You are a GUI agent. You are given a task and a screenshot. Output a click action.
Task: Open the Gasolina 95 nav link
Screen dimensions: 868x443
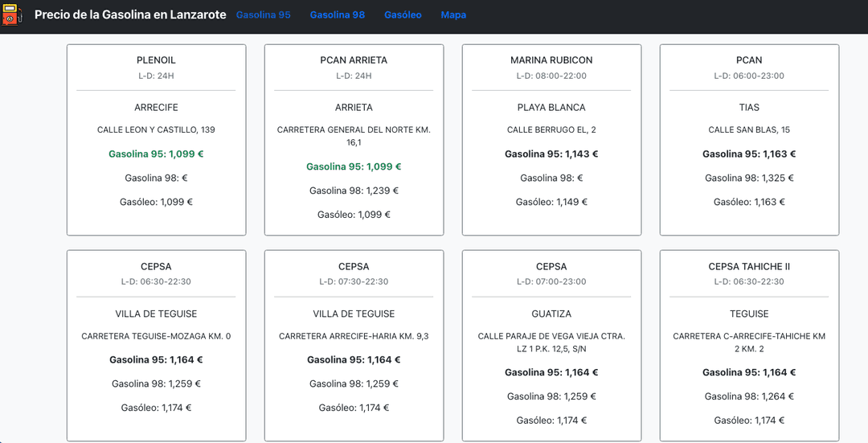(263, 15)
